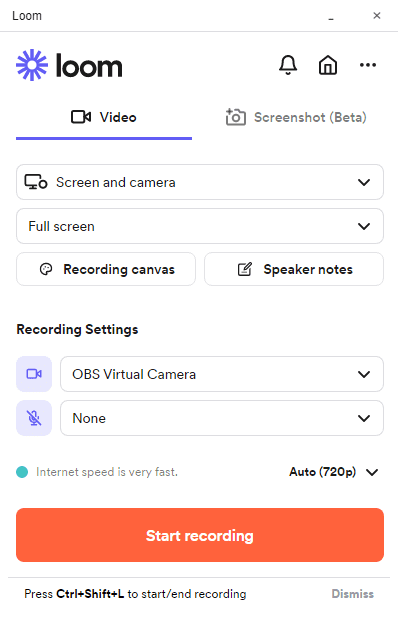Dismiss the shortcut hint
The width and height of the screenshot is (398, 622).
click(353, 594)
